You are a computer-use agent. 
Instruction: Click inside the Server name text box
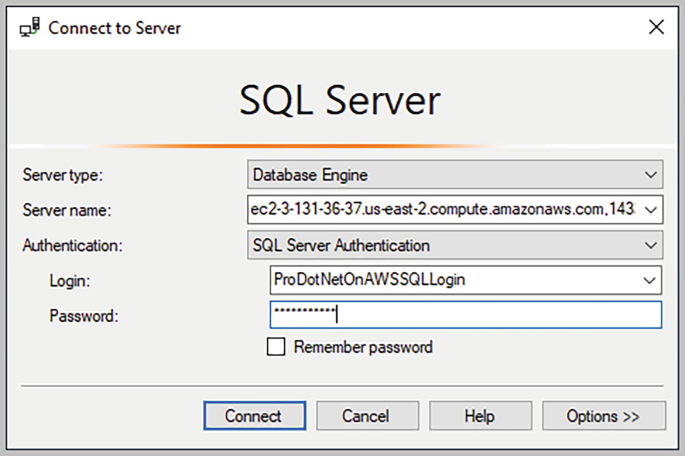point(443,210)
